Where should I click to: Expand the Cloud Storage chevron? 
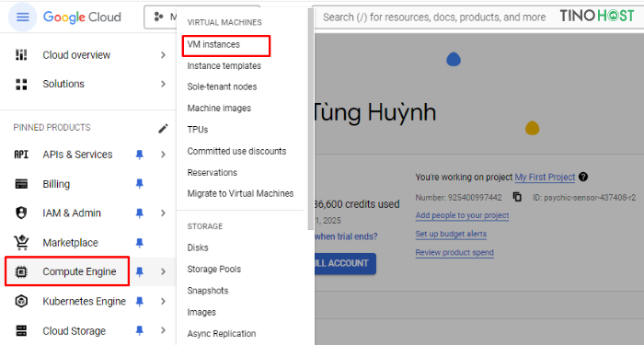pos(163,330)
